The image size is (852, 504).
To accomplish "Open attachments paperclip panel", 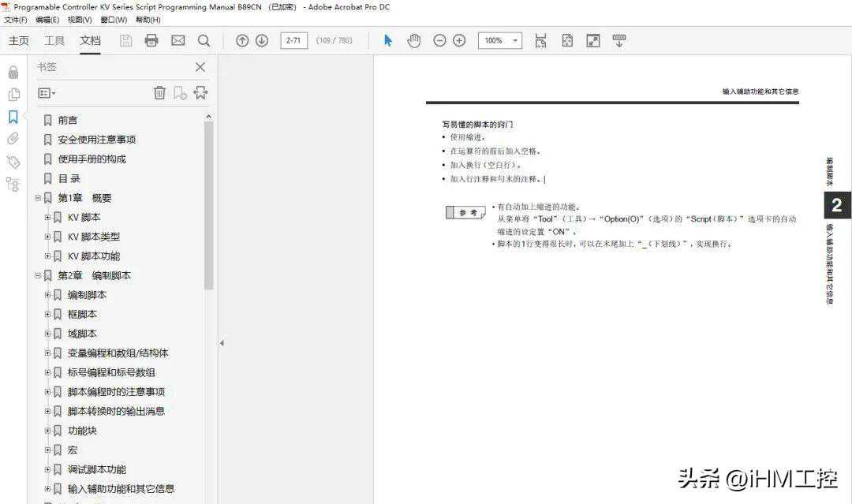I will pos(13,139).
